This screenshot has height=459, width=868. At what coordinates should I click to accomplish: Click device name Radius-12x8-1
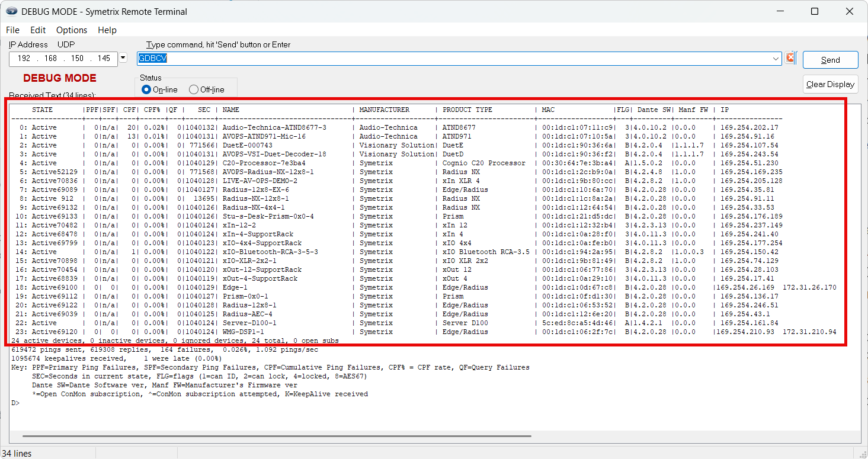coord(249,305)
